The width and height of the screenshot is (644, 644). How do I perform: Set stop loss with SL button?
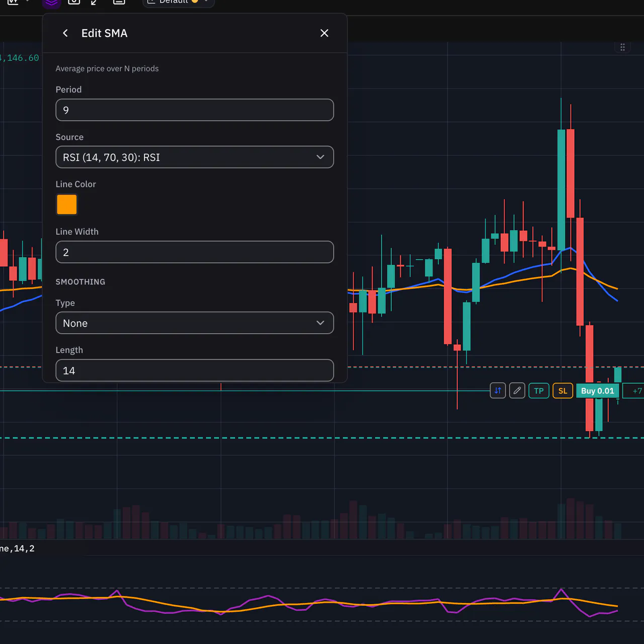pos(563,391)
